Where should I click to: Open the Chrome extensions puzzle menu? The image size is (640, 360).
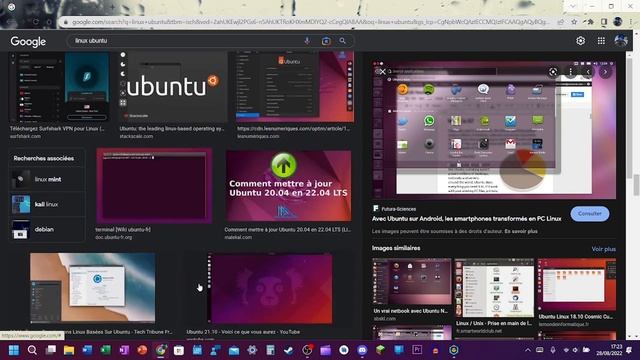point(590,22)
